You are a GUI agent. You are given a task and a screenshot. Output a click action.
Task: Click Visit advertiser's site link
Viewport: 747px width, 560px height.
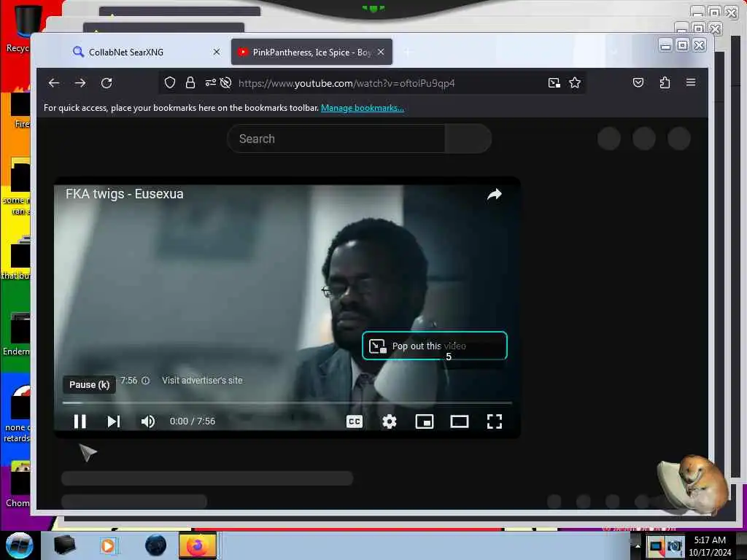(202, 380)
